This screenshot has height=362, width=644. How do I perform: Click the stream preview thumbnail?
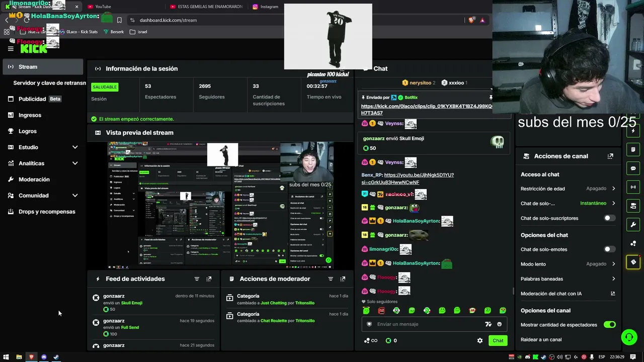[x=220, y=205]
